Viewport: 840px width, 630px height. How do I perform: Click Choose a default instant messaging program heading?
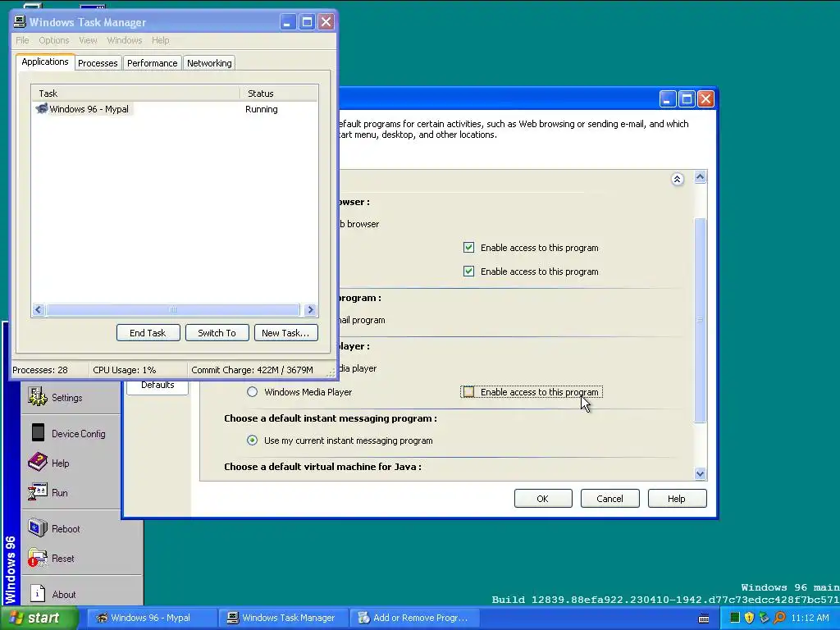pyautogui.click(x=330, y=418)
